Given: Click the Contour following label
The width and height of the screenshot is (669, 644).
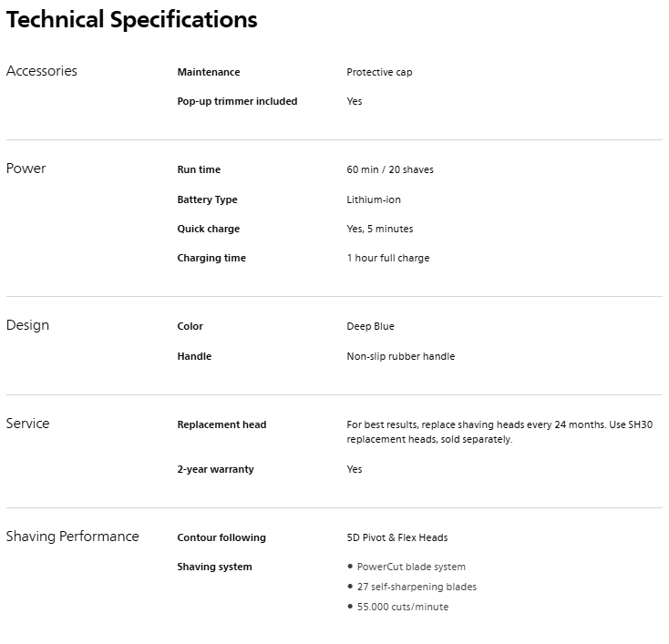Looking at the screenshot, I should point(221,537).
